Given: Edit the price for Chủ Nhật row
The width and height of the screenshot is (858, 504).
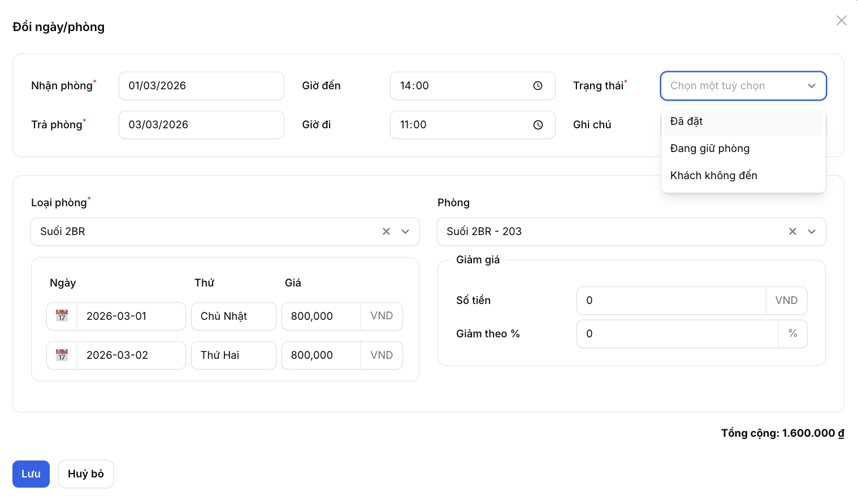Looking at the screenshot, I should click(320, 316).
